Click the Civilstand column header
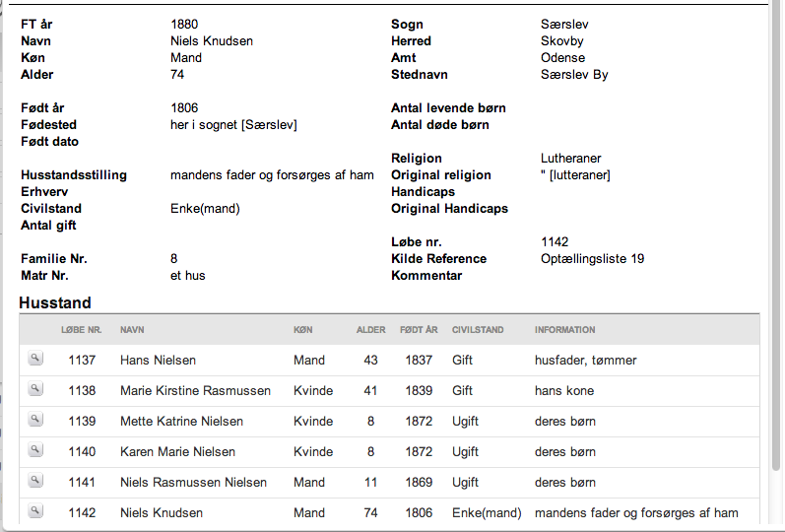Image resolution: width=785 pixels, height=532 pixels. [478, 330]
